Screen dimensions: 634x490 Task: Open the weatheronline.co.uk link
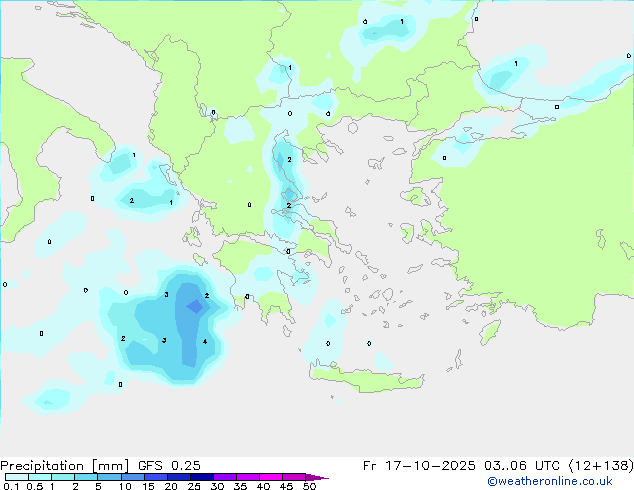click(x=550, y=481)
